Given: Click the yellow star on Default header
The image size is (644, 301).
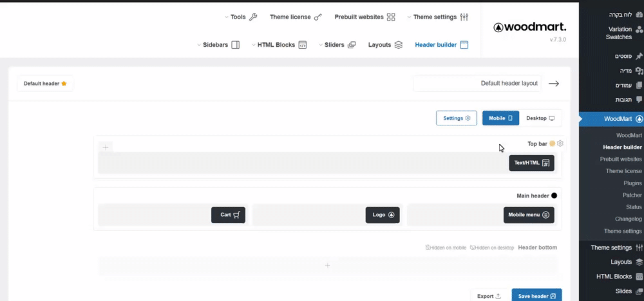Looking at the screenshot, I should (64, 84).
